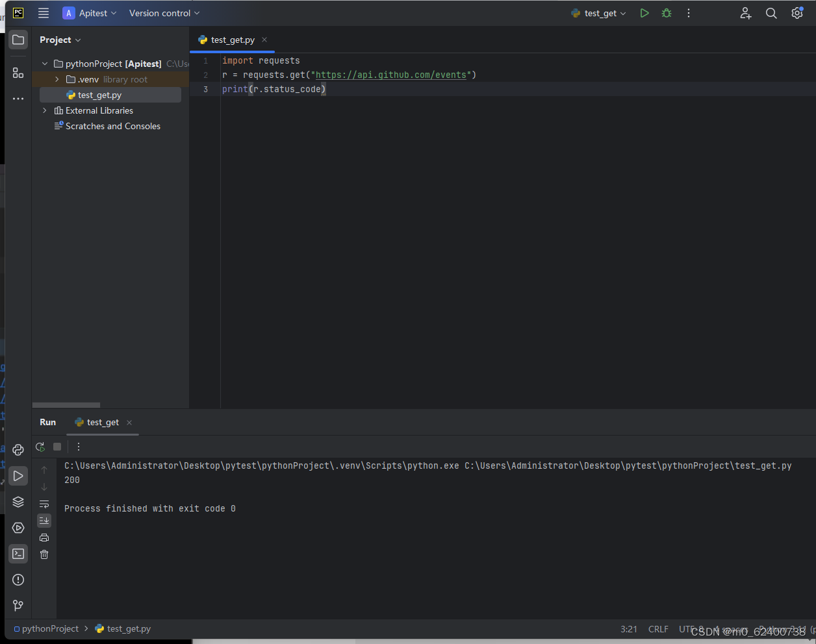Click the project tree horizontal scrollbar
The height and width of the screenshot is (644, 816).
click(66, 405)
